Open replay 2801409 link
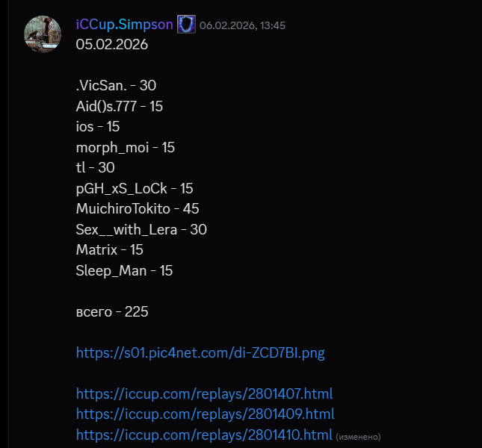The image size is (482, 448). click(205, 414)
